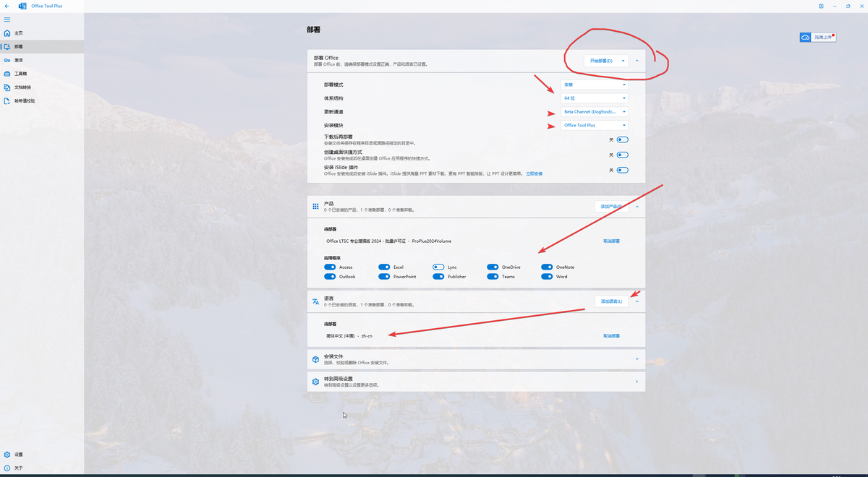Toggle the Excel application switch
This screenshot has width=868, height=477.
pos(384,267)
